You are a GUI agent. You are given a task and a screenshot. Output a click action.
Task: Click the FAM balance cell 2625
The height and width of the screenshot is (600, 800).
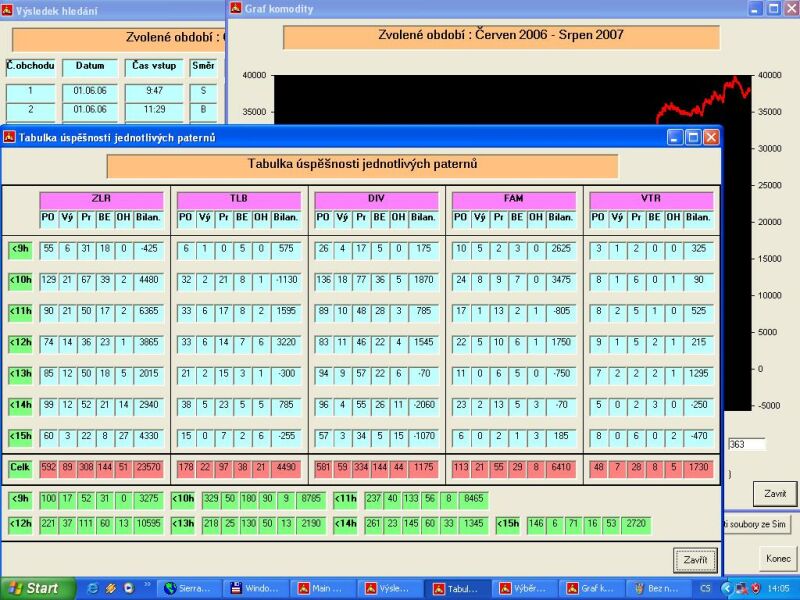[x=561, y=249]
